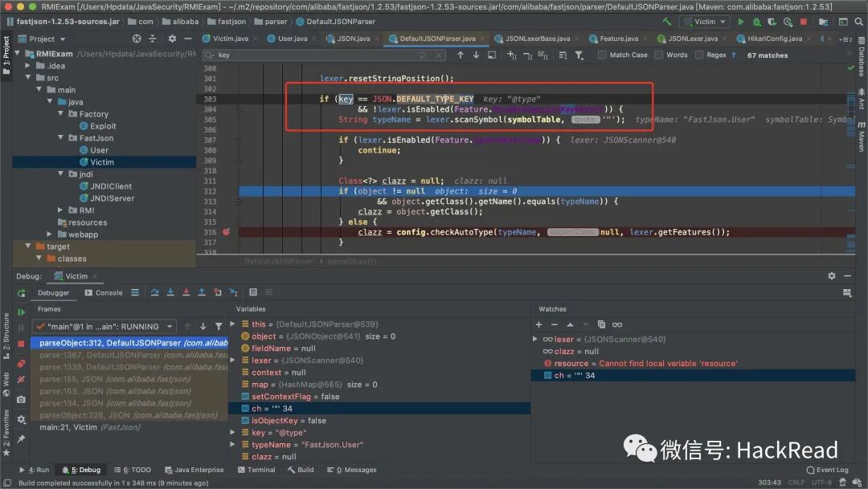This screenshot has height=489, width=868.
Task: Stop the running process in top toolbar
Action: click(803, 22)
